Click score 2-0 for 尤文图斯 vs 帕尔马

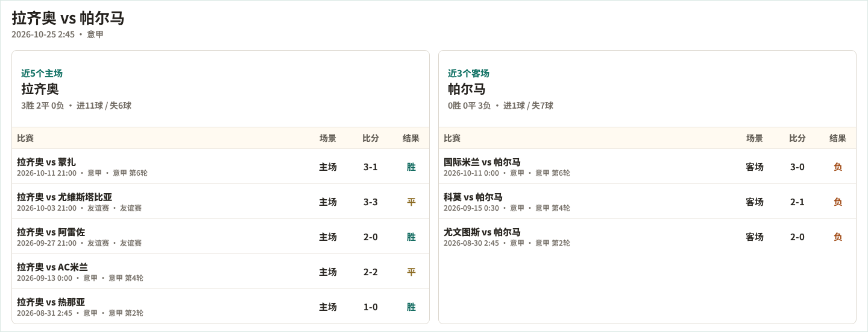pos(797,237)
